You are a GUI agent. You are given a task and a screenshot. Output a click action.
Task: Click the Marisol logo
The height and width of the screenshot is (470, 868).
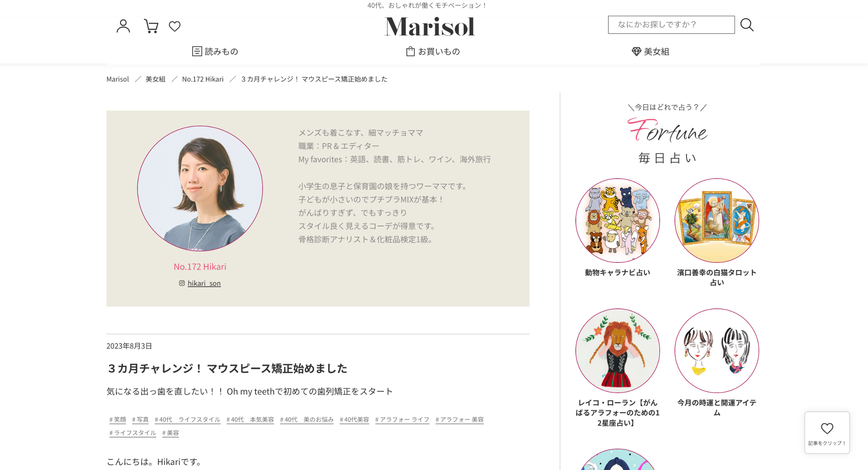pyautogui.click(x=430, y=26)
